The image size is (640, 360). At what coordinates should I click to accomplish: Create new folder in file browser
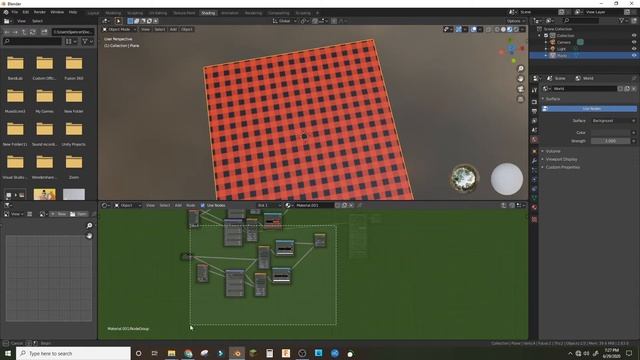click(44, 32)
